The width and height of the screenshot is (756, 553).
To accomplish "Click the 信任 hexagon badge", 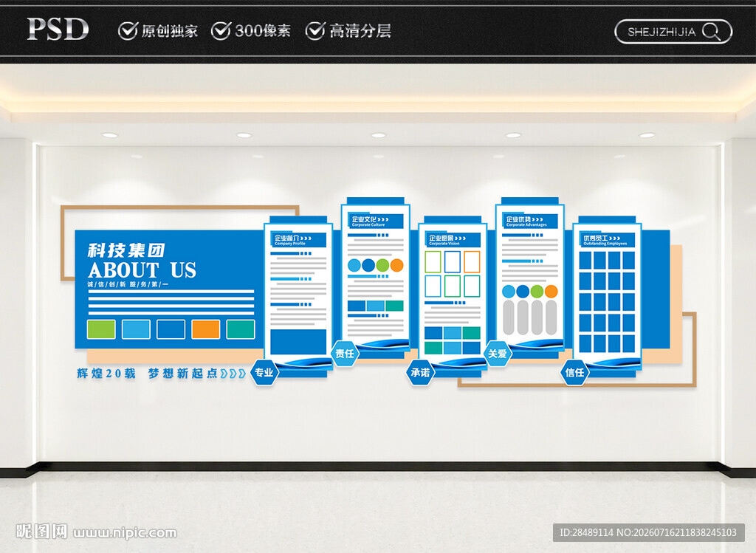I will pyautogui.click(x=574, y=373).
